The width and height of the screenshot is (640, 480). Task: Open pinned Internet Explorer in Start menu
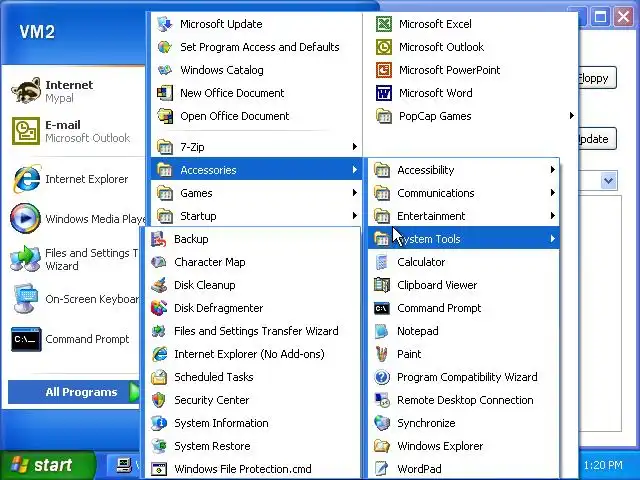[x=75, y=179]
